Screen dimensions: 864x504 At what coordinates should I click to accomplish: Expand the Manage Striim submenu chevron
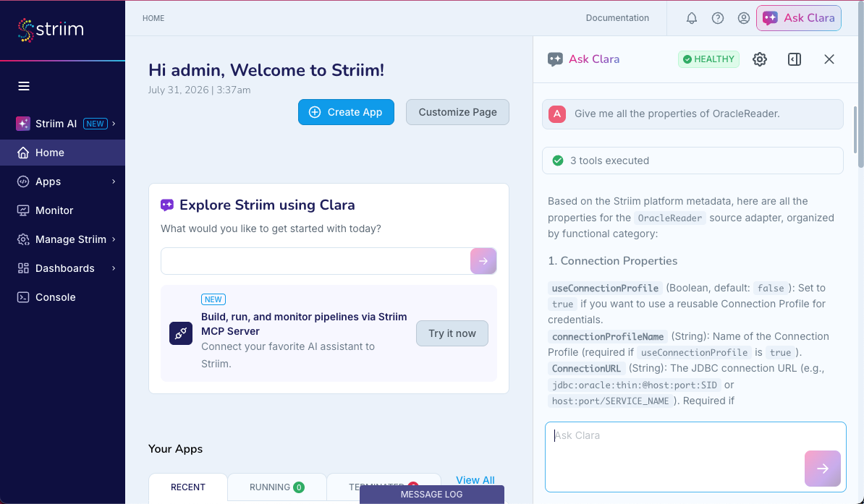[x=114, y=239]
